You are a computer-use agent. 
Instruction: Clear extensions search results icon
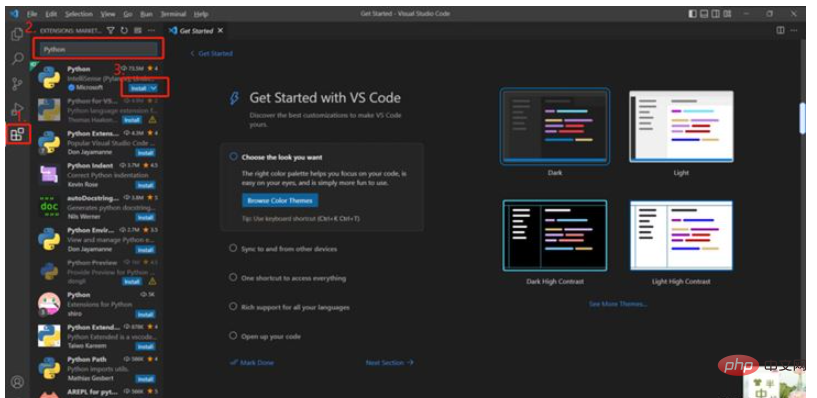(x=138, y=31)
